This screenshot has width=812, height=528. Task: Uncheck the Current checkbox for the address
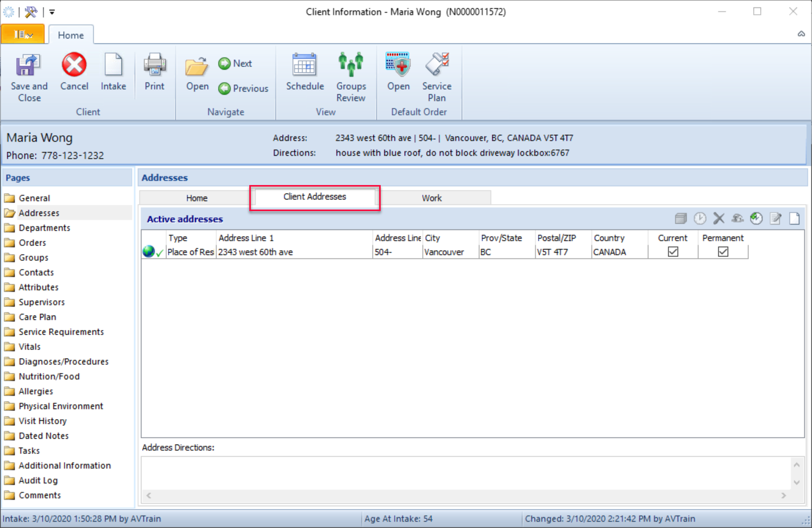[673, 252]
